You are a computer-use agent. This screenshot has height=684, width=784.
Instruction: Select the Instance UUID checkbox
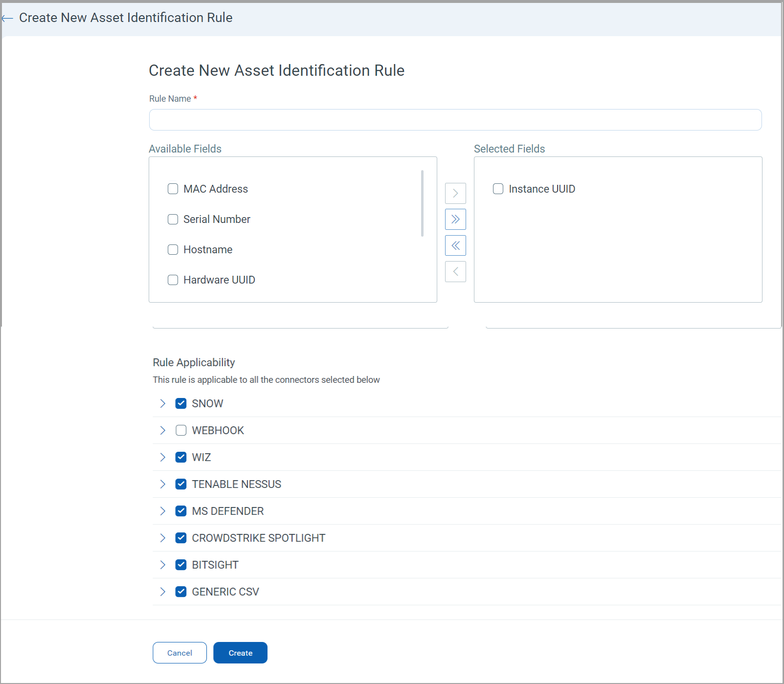(x=498, y=189)
